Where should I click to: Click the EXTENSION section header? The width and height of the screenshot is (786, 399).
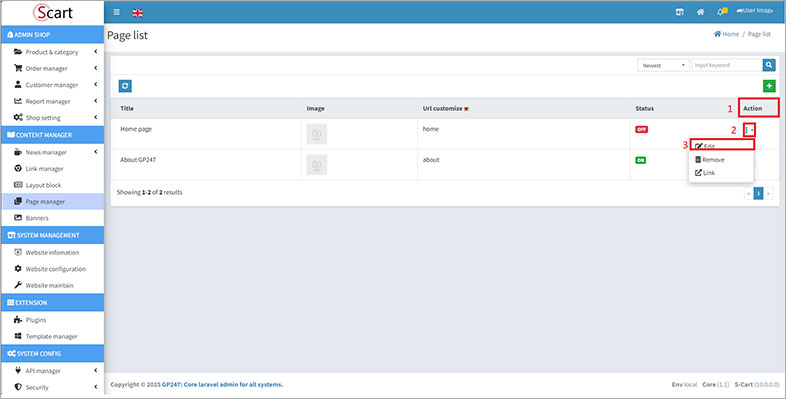coord(53,303)
